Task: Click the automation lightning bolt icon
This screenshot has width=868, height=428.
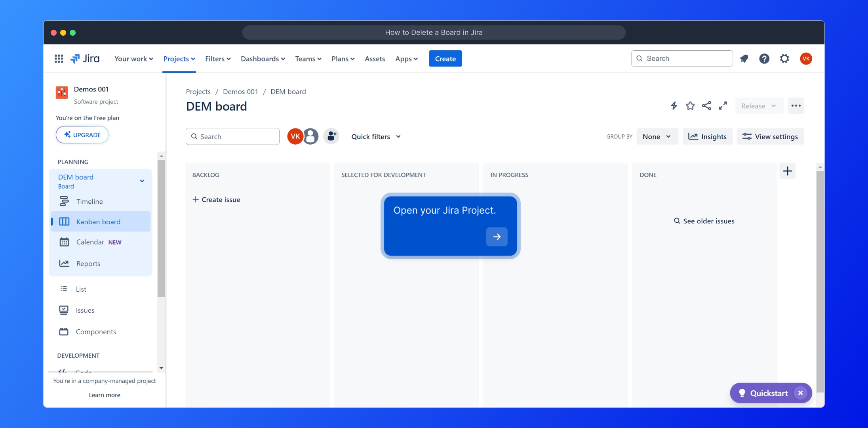Action: [674, 105]
